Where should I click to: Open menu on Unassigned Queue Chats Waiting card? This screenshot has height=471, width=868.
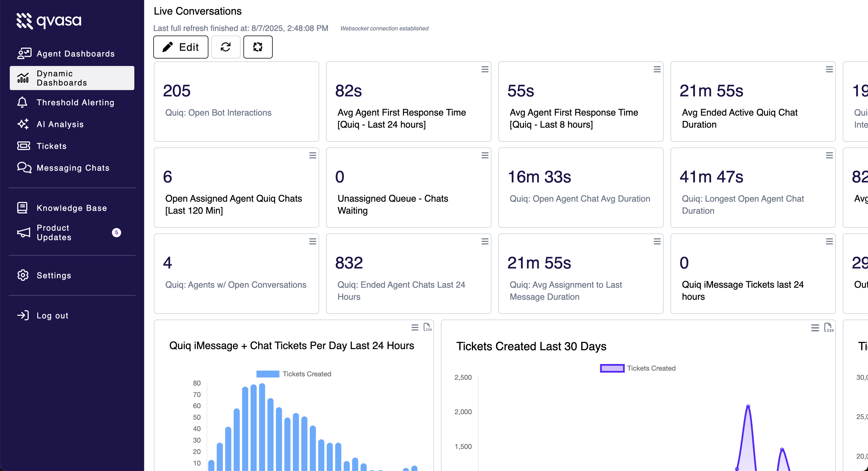coord(485,155)
